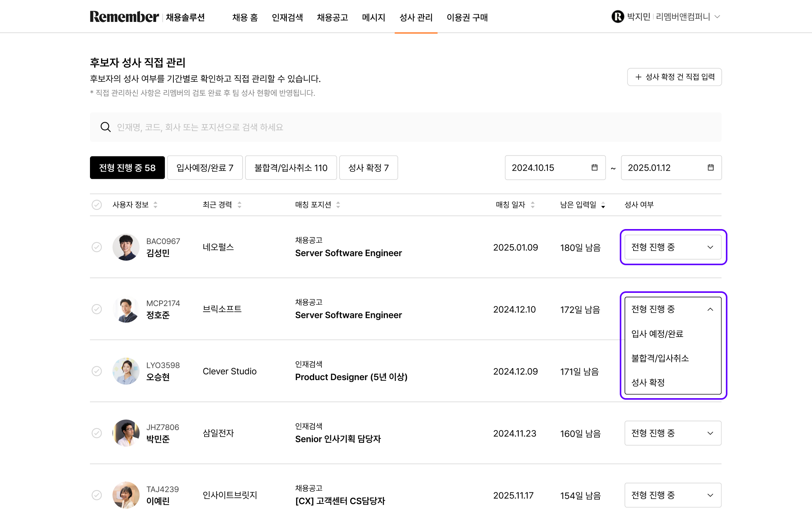Sort the 최근 경력 column arrow
Screen dimensions: 812x525
click(x=240, y=205)
